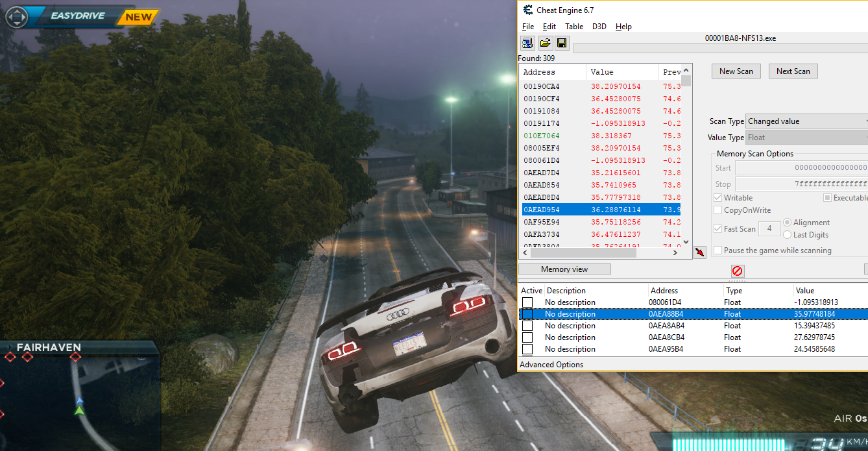Open the Edit menu
The width and height of the screenshot is (868, 451).
[549, 27]
